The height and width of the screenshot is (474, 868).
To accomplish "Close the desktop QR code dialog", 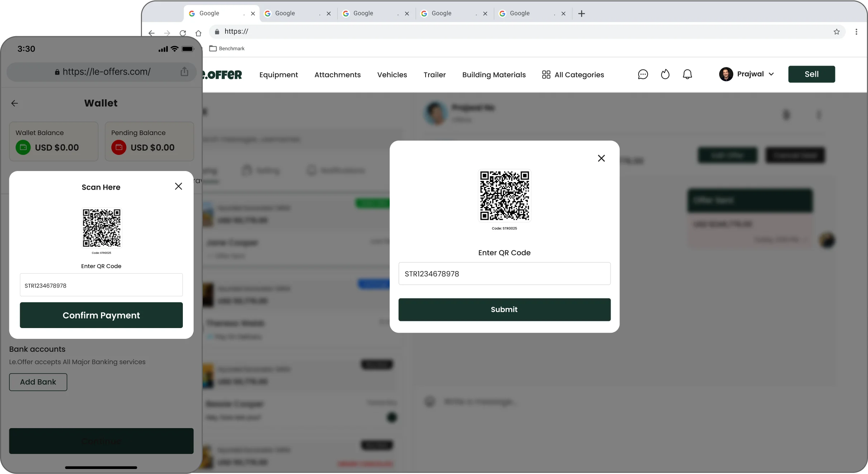I will pyautogui.click(x=601, y=158).
